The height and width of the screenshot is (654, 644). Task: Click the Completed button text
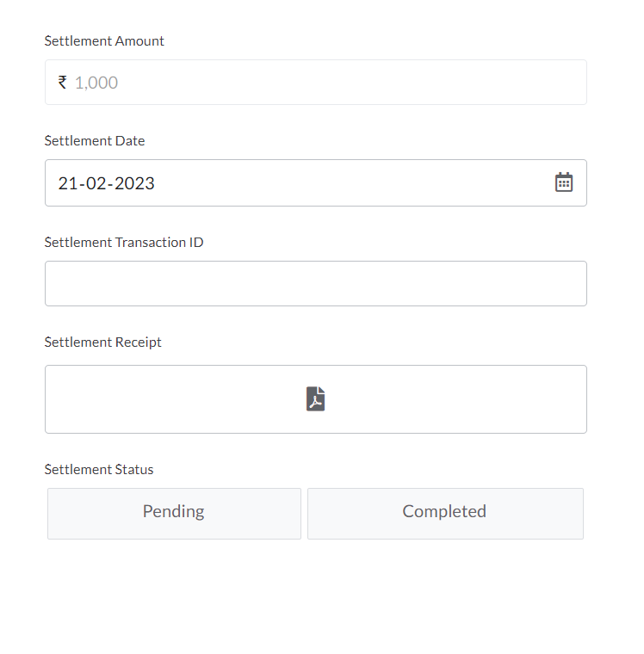(x=444, y=512)
